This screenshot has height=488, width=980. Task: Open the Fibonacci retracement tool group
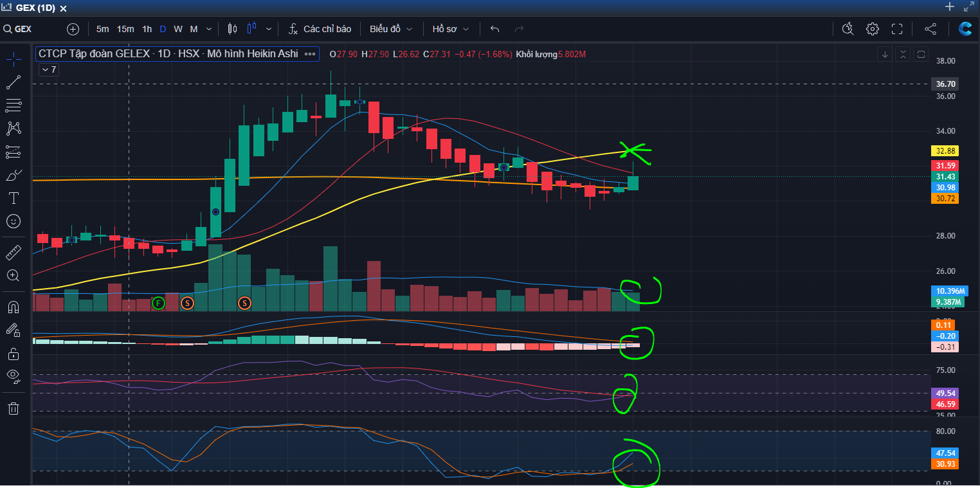[x=14, y=105]
